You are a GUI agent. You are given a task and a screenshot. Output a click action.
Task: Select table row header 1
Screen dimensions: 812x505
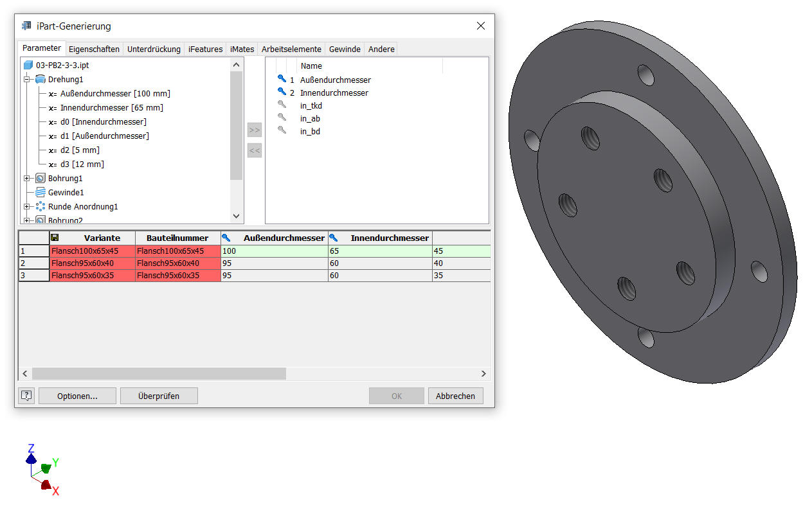point(34,251)
